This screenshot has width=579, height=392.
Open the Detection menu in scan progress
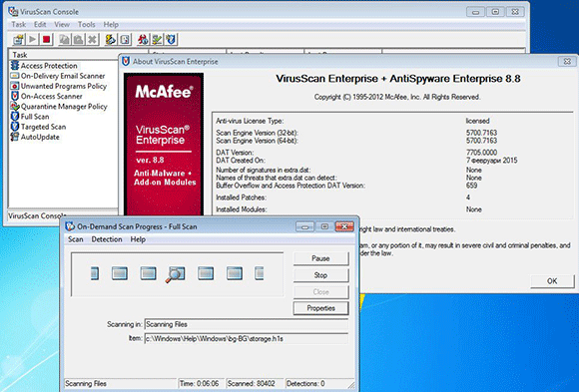107,239
